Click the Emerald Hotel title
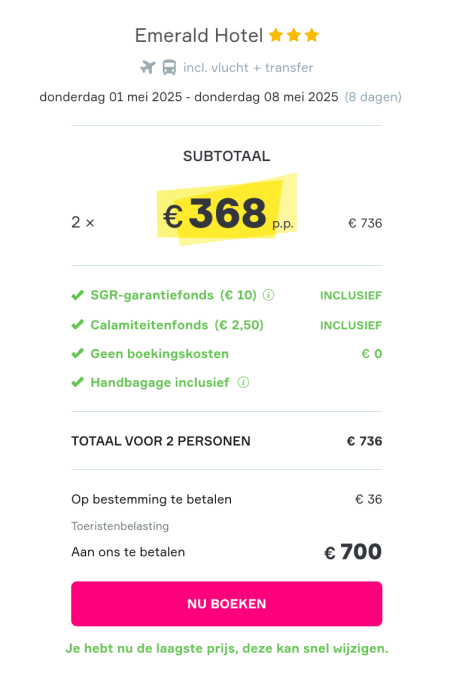 (x=199, y=35)
